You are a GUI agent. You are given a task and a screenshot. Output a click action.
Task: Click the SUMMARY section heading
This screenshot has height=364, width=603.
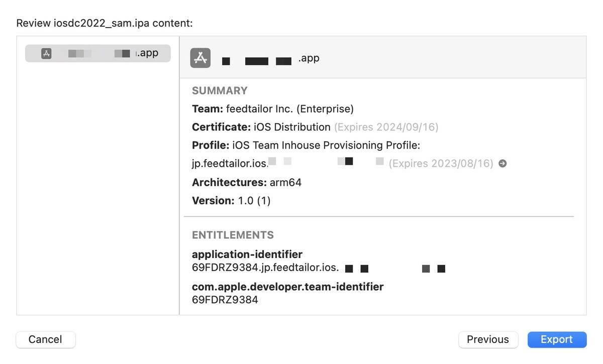tap(220, 90)
